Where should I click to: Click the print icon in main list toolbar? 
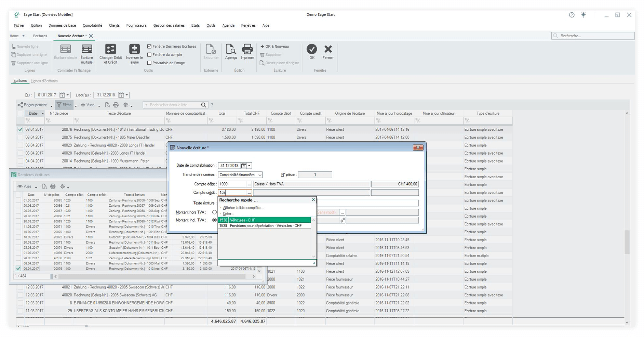[116, 105]
